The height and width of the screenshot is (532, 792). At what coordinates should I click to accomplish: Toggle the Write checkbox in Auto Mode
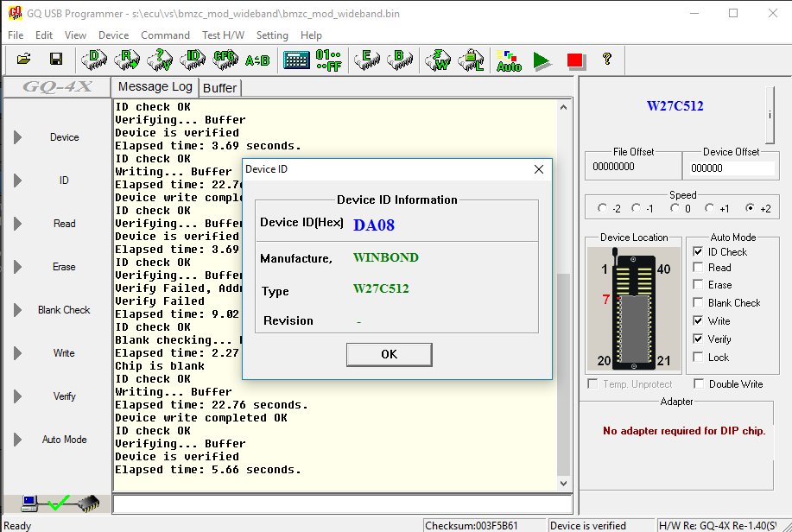point(698,320)
